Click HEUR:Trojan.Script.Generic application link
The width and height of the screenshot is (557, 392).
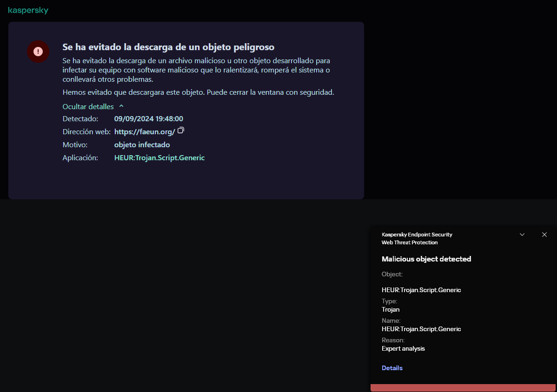pos(159,157)
